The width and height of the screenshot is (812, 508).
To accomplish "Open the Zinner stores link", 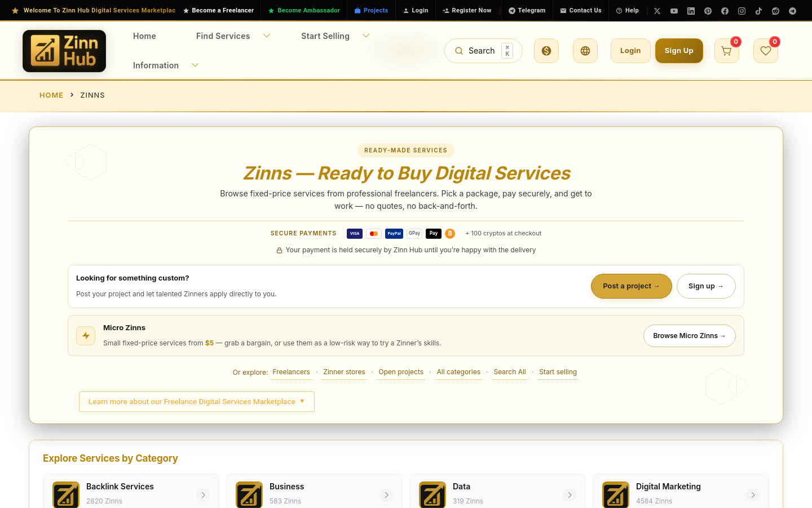I will point(344,372).
